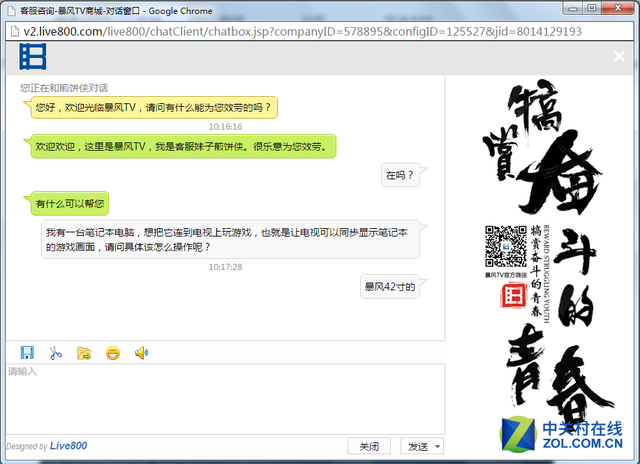
Task: Click the green bubble starting '欢迎欢迎'
Action: pyautogui.click(x=183, y=146)
